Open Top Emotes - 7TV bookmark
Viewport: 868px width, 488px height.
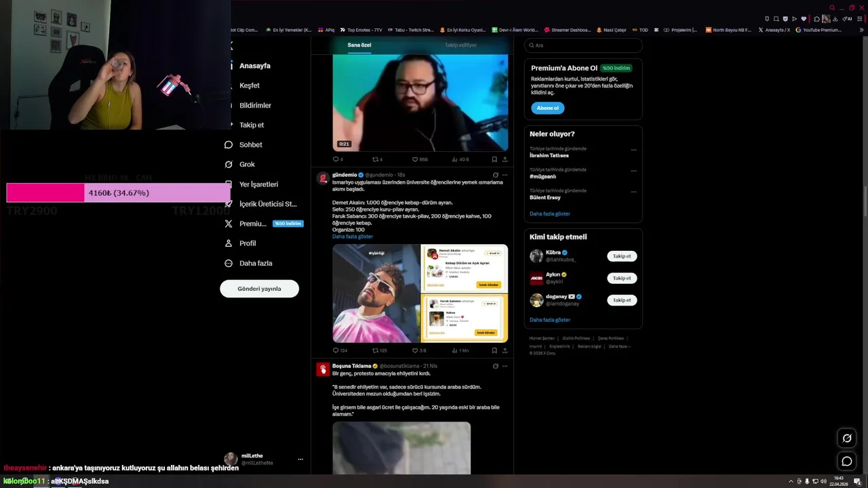pyautogui.click(x=361, y=30)
